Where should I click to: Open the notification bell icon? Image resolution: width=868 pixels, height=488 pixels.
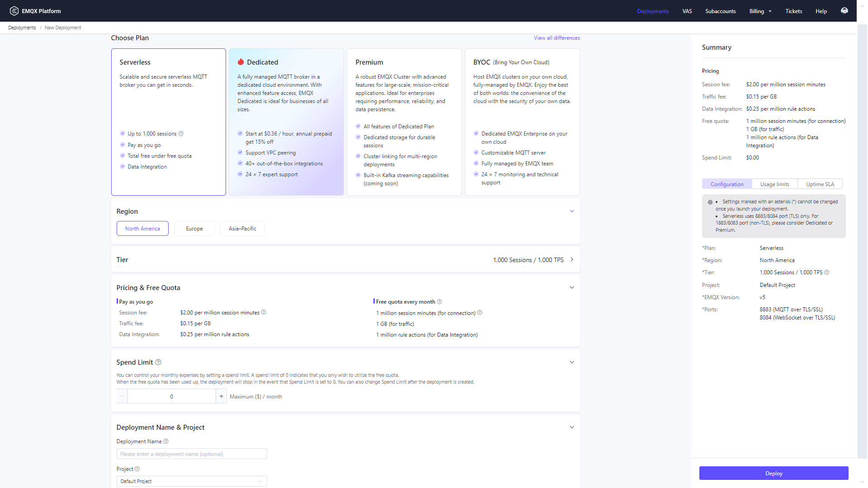(844, 10)
